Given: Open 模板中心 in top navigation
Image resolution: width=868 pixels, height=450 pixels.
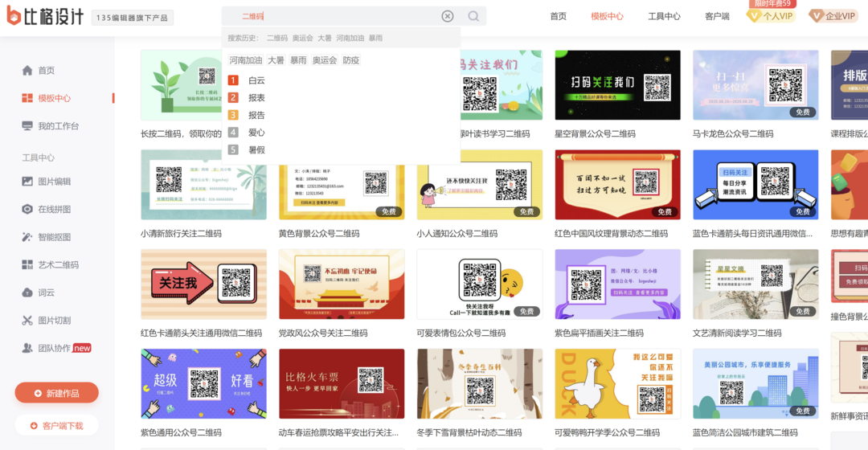Looking at the screenshot, I should (607, 16).
